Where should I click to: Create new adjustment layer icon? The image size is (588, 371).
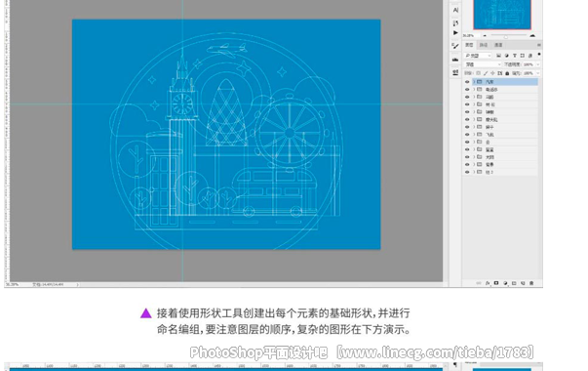click(505, 283)
